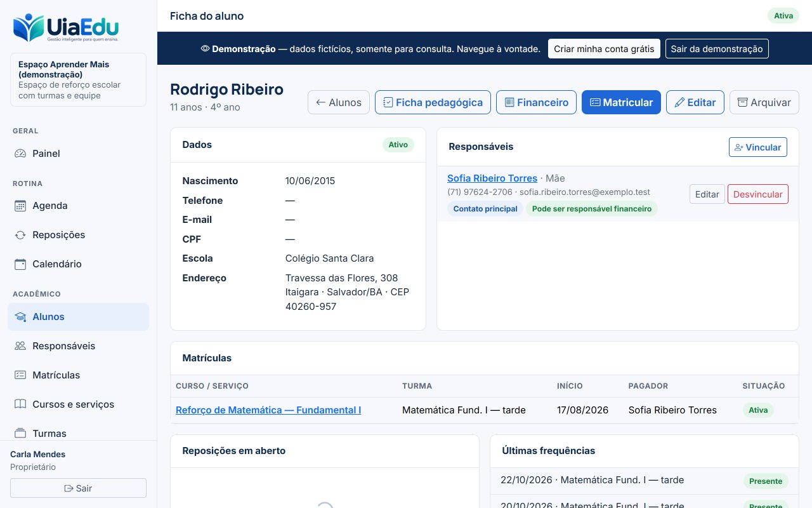Image resolution: width=812 pixels, height=508 pixels.
Task: Click the pencil icon on Editar
Action: pyautogui.click(x=679, y=102)
